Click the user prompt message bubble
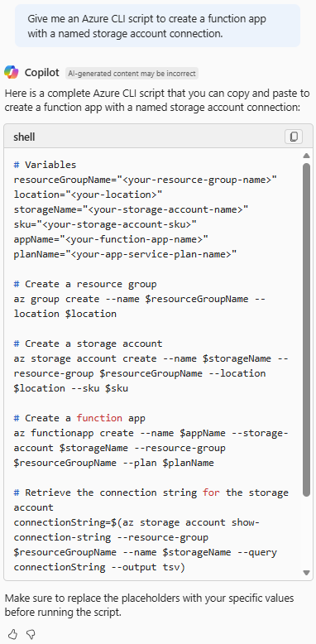 [158, 26]
